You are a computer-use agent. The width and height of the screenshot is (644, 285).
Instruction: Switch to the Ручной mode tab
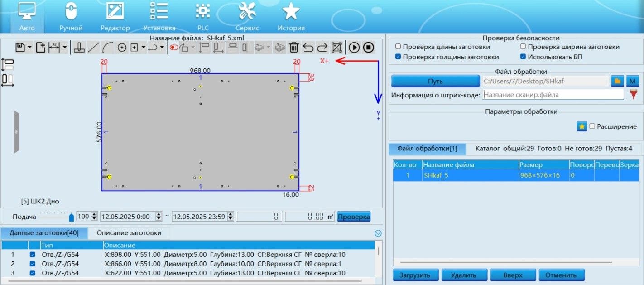[71, 17]
